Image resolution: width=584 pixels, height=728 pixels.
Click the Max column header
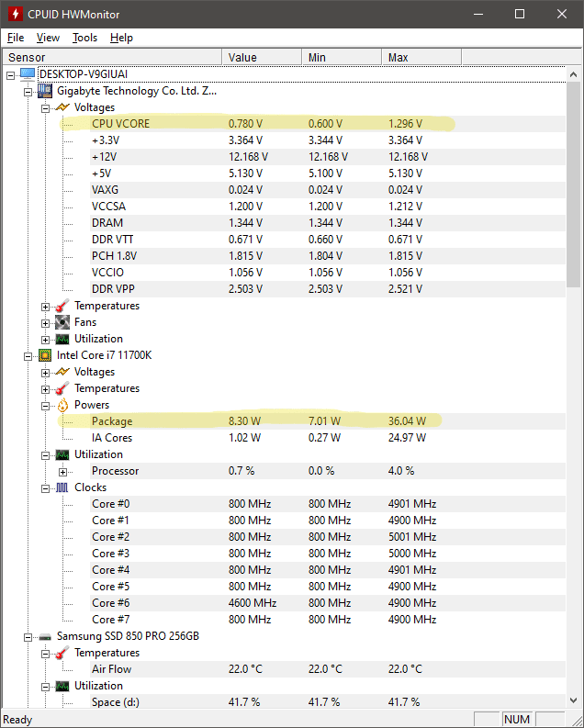pos(421,57)
